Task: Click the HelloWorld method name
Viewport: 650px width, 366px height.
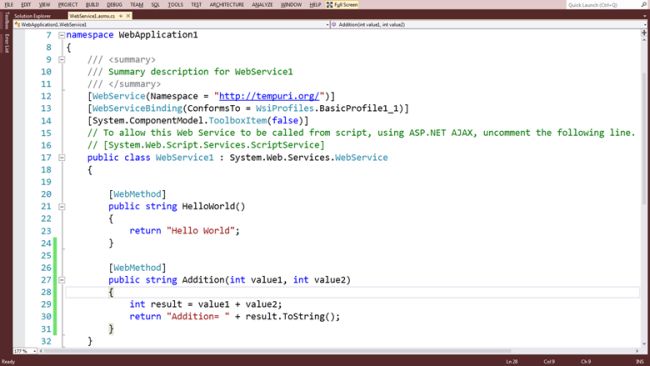Action: pyautogui.click(x=209, y=206)
